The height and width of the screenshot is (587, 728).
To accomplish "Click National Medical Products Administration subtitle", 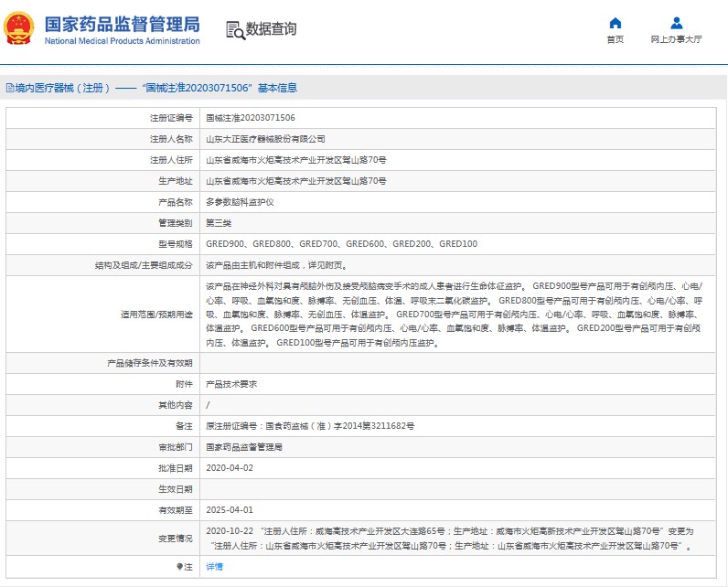I will tap(123, 41).
